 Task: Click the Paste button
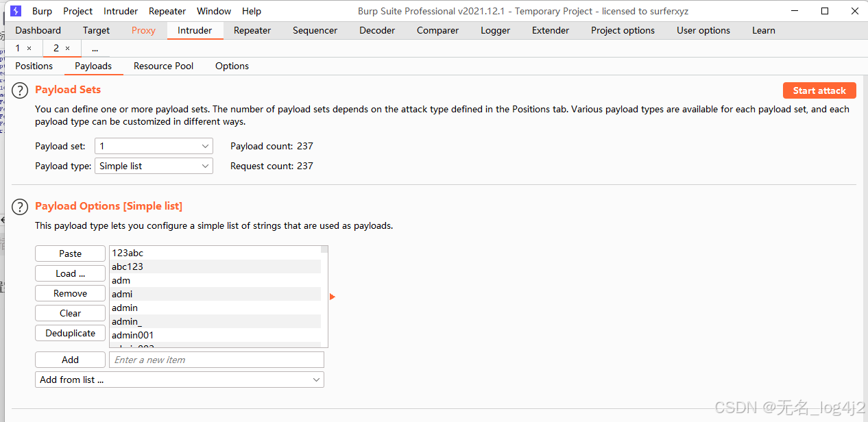(70, 253)
